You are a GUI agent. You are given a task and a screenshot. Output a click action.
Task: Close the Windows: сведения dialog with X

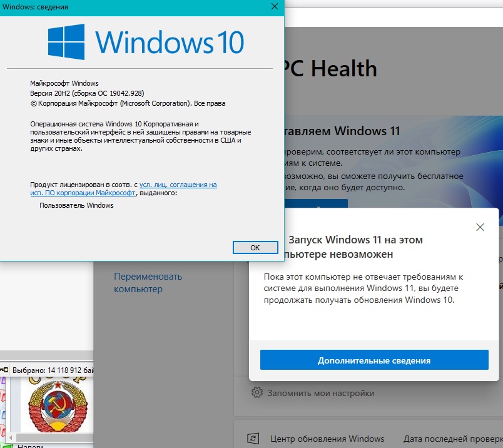click(x=275, y=6)
